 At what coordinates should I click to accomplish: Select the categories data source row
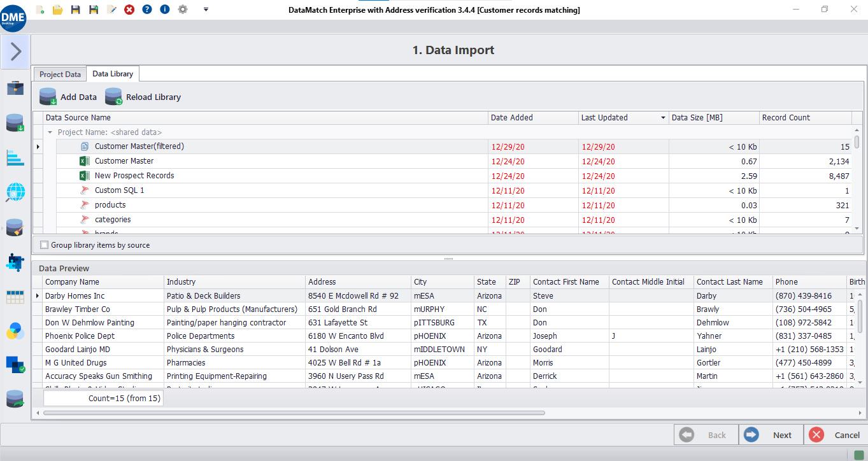coord(446,220)
